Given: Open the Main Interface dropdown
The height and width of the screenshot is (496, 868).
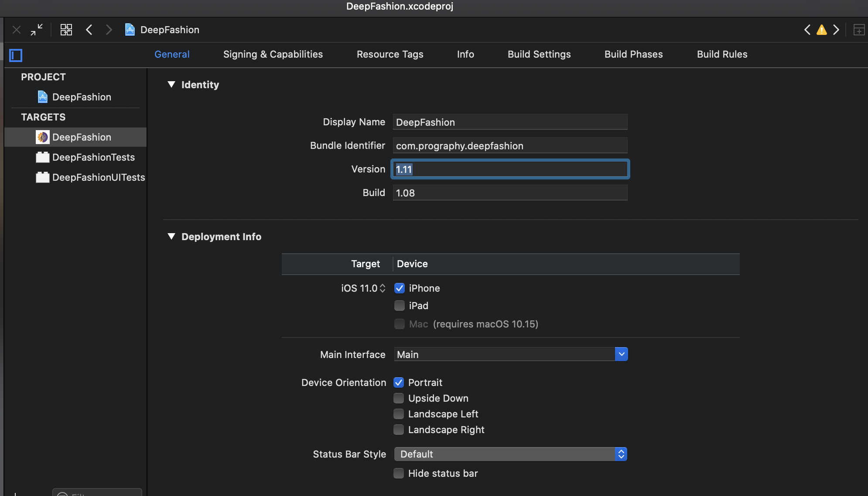Looking at the screenshot, I should 621,354.
